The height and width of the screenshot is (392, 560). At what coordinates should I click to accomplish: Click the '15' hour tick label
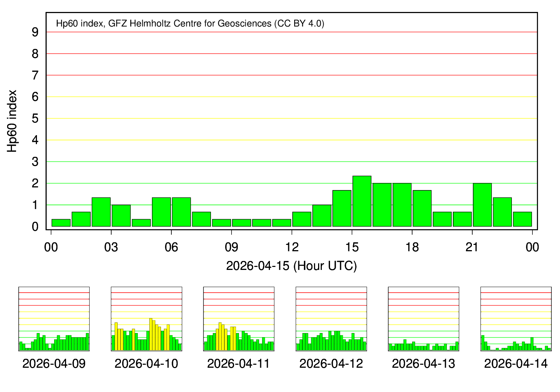click(352, 247)
